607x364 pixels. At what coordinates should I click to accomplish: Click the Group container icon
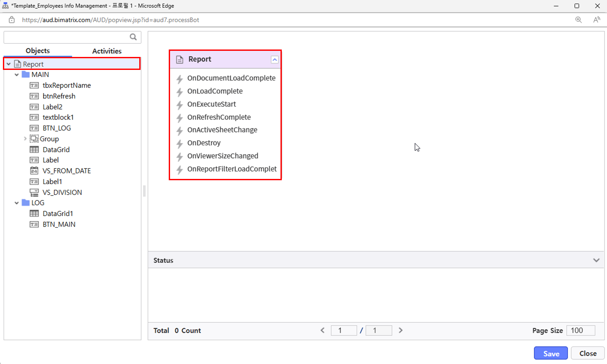34,139
